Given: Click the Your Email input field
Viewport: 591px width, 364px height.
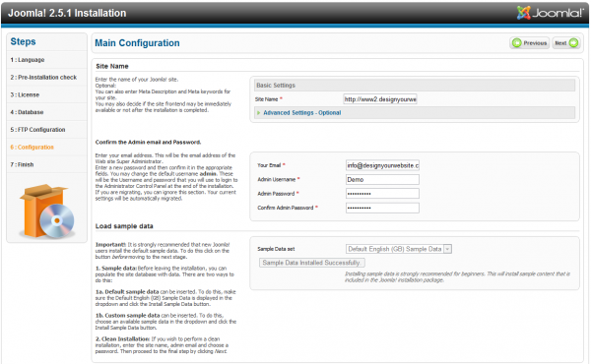Looking at the screenshot, I should click(382, 165).
